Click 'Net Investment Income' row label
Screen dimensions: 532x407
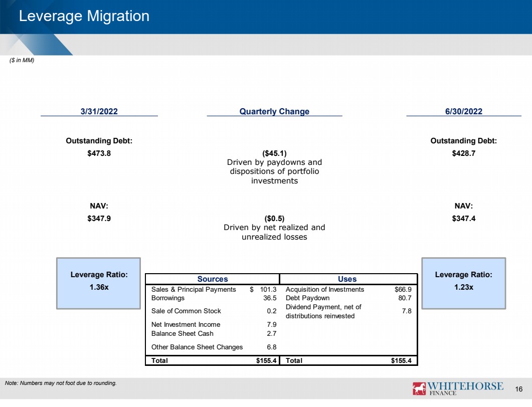click(x=186, y=325)
